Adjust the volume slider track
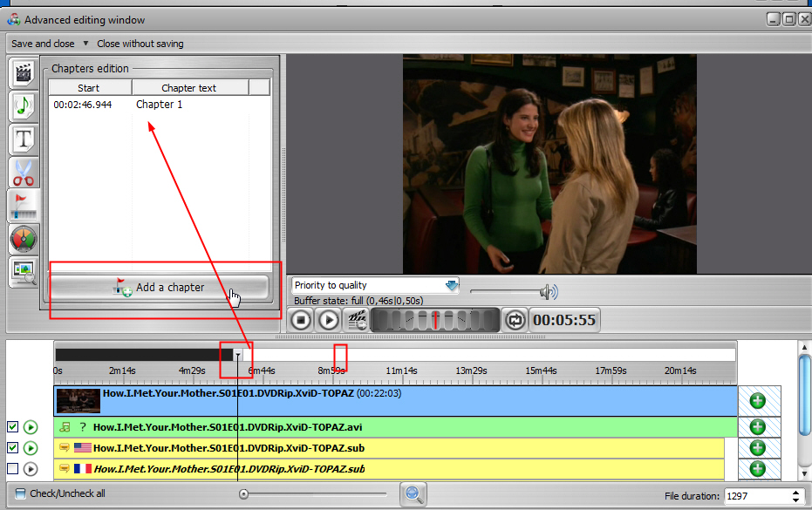This screenshot has width=812, height=510. click(505, 291)
